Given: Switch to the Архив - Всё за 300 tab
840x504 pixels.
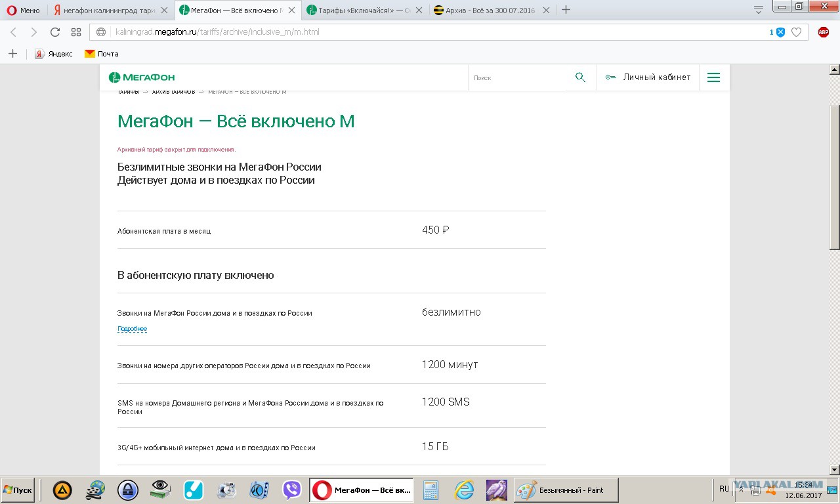Looking at the screenshot, I should click(492, 10).
